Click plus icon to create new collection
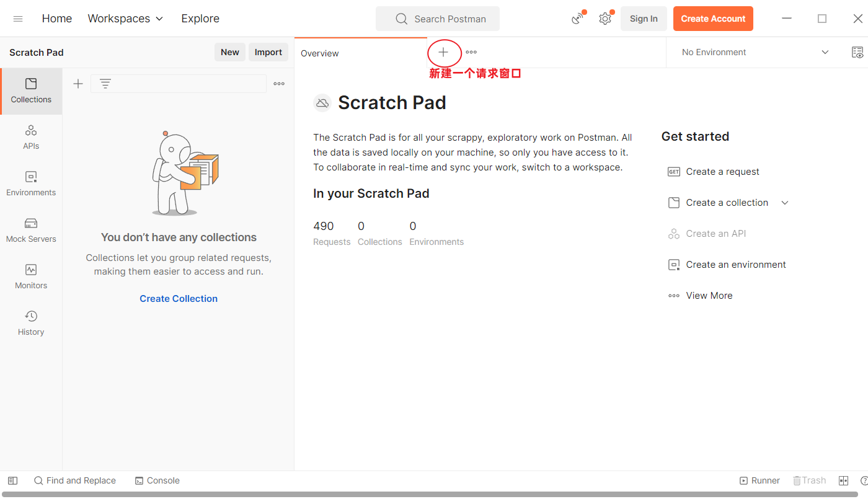 [x=78, y=84]
